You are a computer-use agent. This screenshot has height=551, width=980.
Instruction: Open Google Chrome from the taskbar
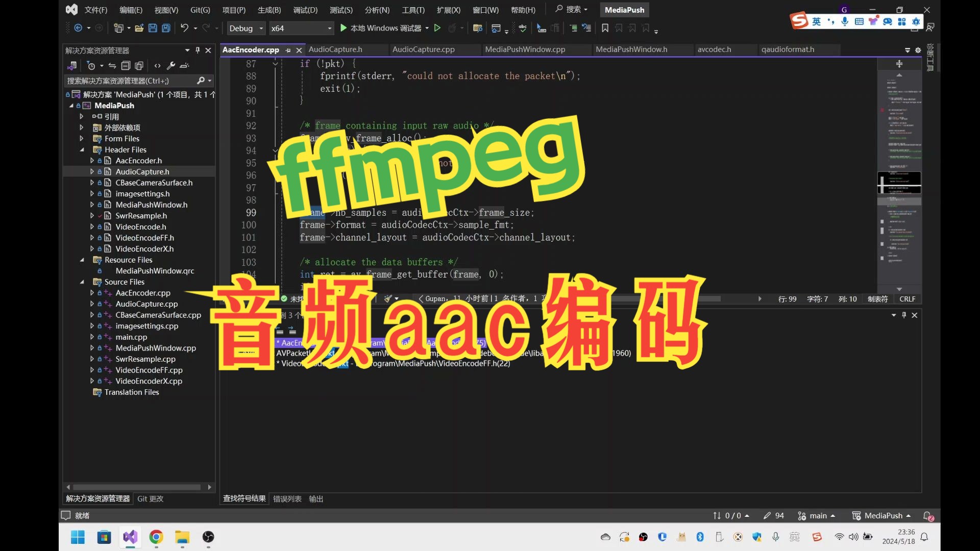[156, 537]
